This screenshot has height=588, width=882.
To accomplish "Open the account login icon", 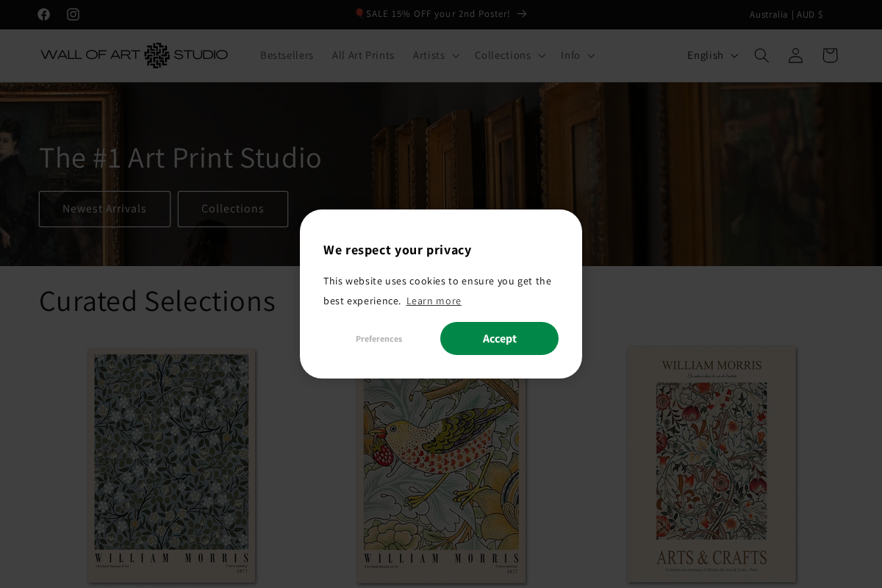I will point(795,55).
